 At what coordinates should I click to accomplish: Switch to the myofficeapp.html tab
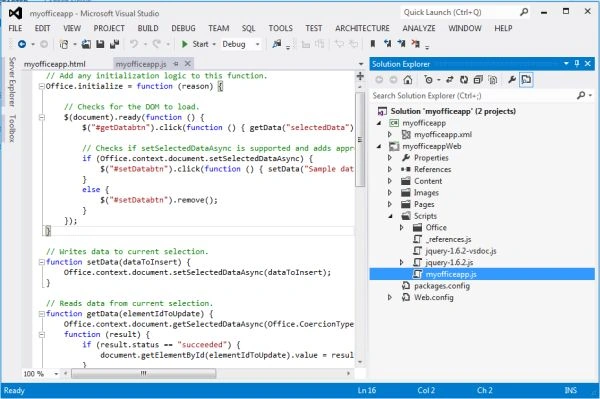[55, 64]
